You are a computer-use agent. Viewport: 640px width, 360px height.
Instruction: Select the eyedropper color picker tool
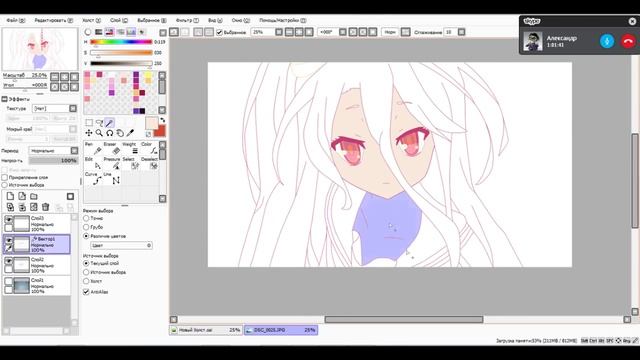130,133
